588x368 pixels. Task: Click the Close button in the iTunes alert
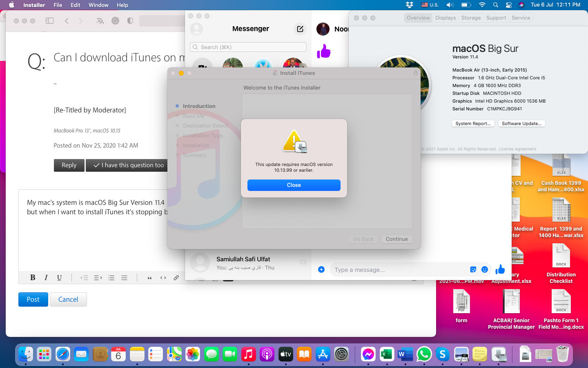[x=294, y=185]
